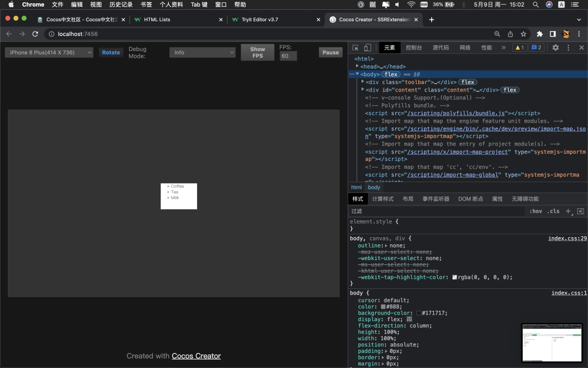Switch to the 控制台 tab in DevTools
The width and height of the screenshot is (588, 368).
click(414, 47)
